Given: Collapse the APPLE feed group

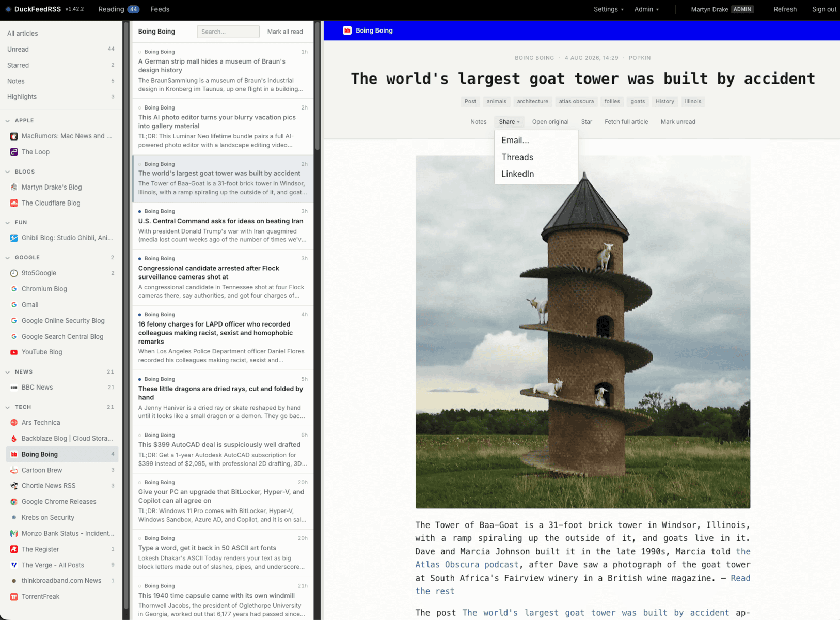Looking at the screenshot, I should tap(8, 121).
